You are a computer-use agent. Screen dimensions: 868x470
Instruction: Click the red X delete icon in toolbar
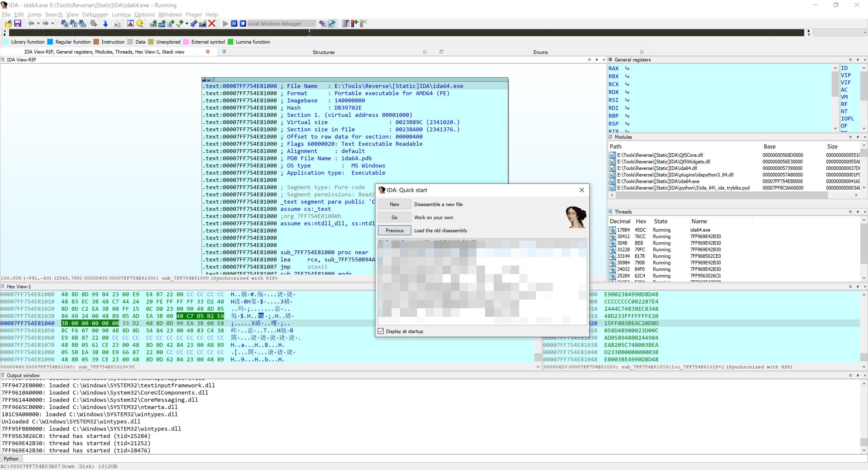click(212, 23)
